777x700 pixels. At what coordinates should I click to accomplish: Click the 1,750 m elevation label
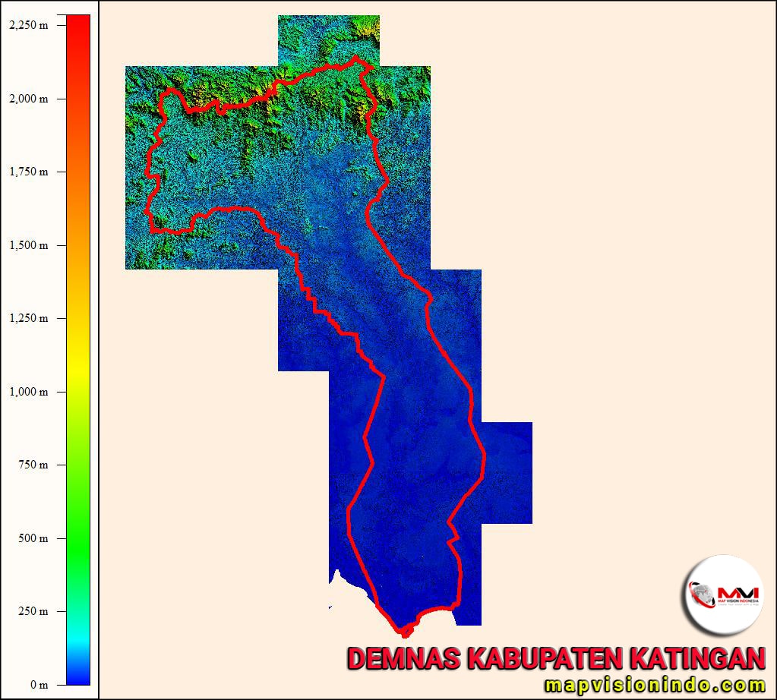[x=28, y=172]
